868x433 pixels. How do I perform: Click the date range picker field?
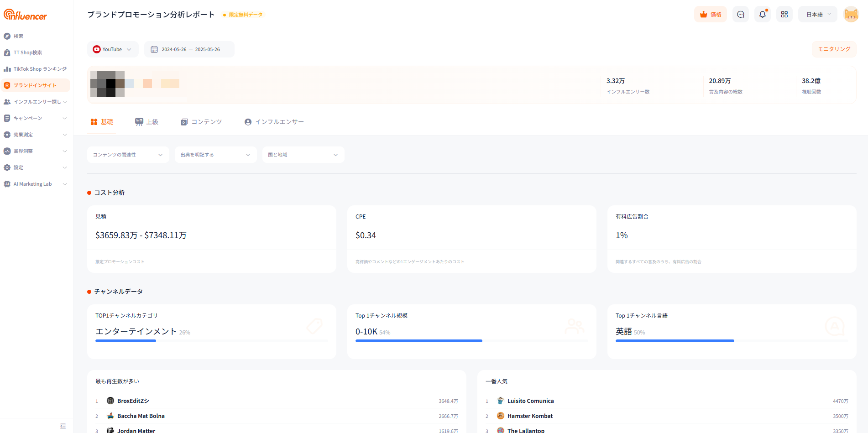pos(189,49)
